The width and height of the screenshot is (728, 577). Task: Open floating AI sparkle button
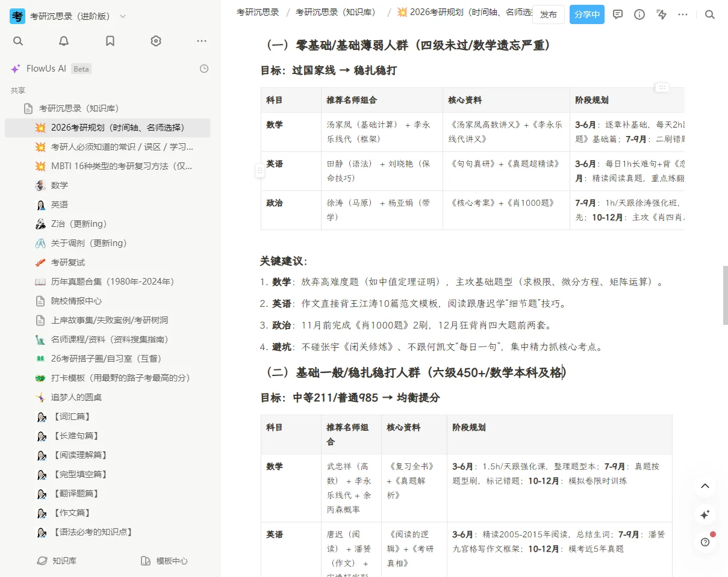click(x=705, y=514)
